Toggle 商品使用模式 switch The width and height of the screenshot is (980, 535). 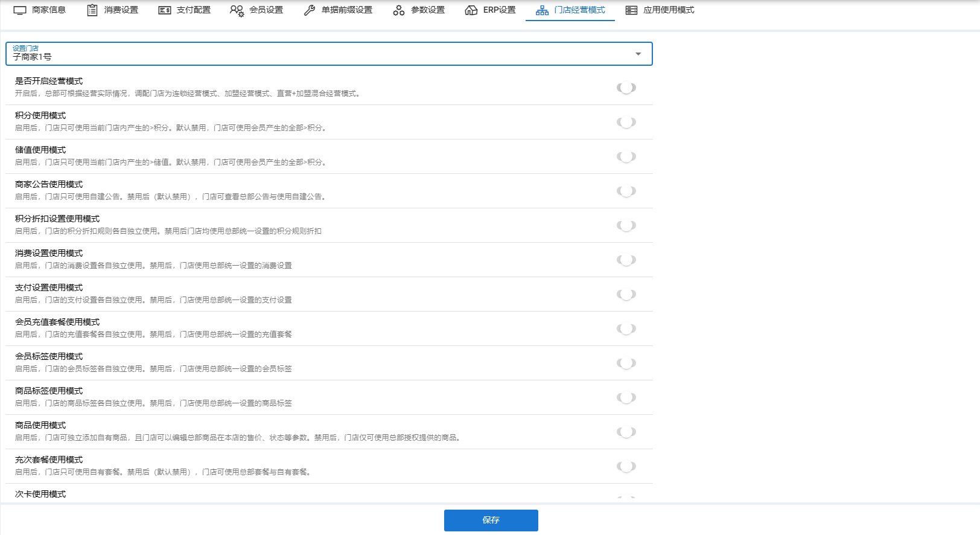[626, 432]
